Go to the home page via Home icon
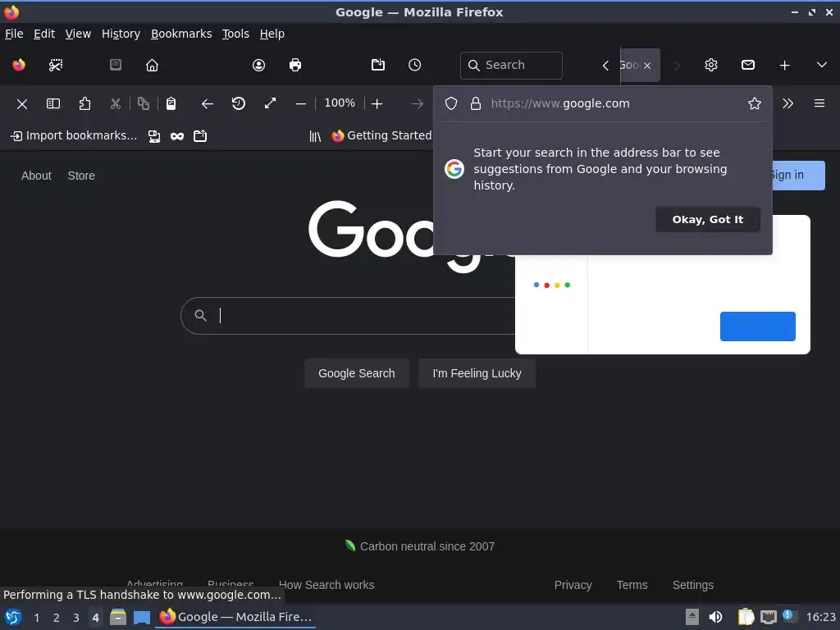This screenshot has width=840, height=630. click(152, 65)
